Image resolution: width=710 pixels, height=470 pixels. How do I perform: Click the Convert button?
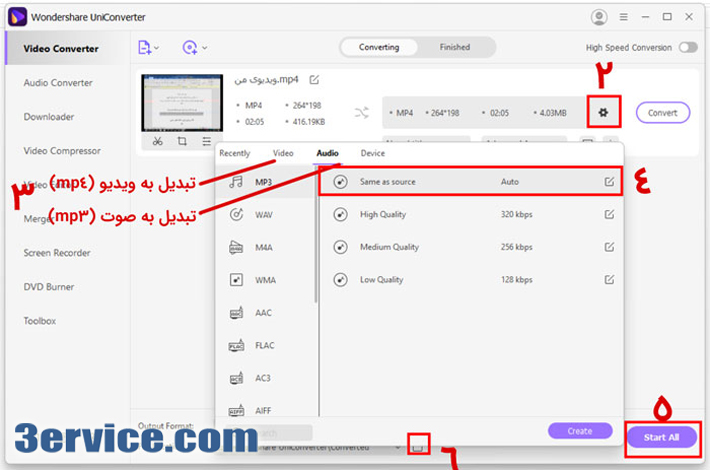tap(662, 113)
